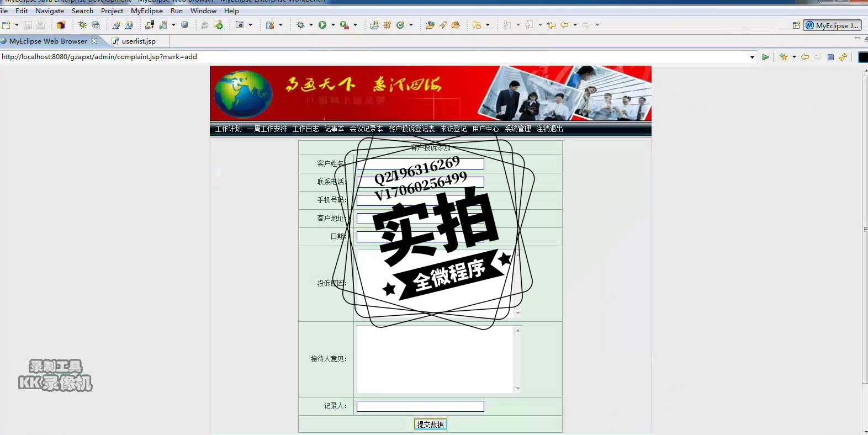Click the browser add favorites star icon
This screenshot has width=868, height=435.
[x=784, y=57]
